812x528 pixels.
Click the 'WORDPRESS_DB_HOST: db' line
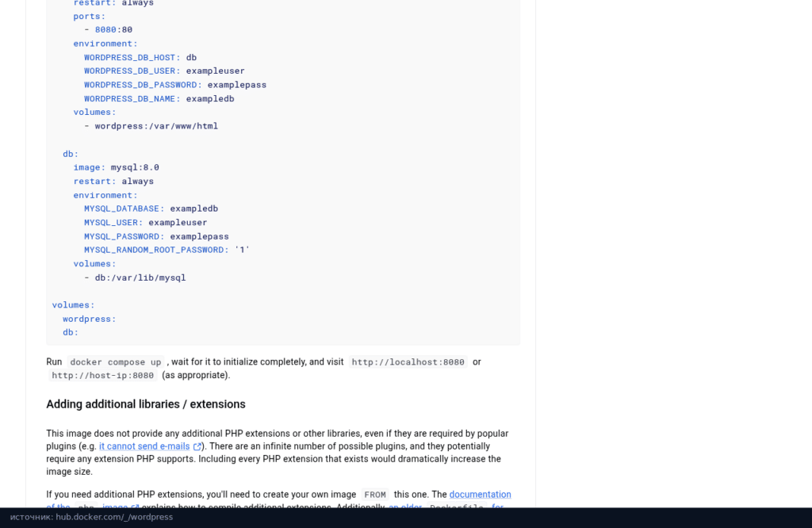[140, 57]
